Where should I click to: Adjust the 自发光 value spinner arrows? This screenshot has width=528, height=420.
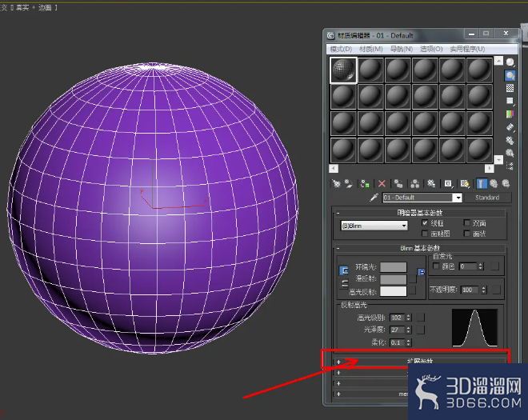tap(481, 266)
